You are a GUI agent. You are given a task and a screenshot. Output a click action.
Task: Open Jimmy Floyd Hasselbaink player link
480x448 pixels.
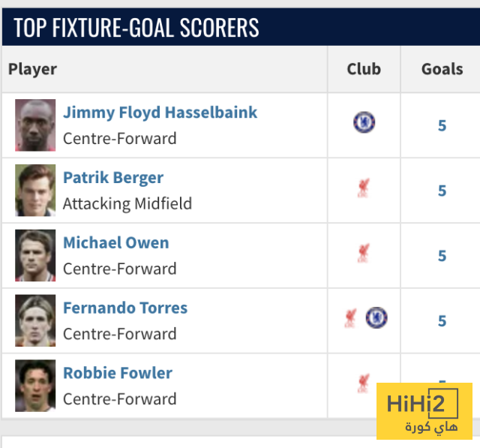coord(160,113)
